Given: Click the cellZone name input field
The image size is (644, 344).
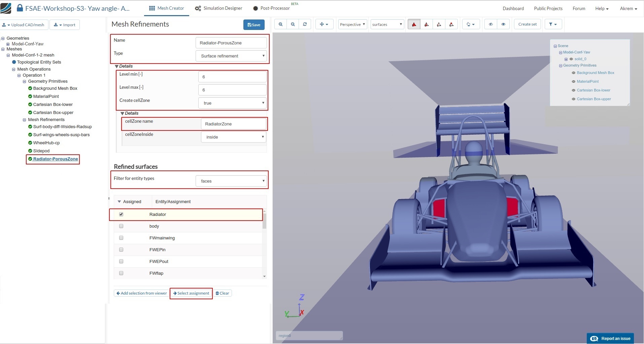Looking at the screenshot, I should point(233,124).
